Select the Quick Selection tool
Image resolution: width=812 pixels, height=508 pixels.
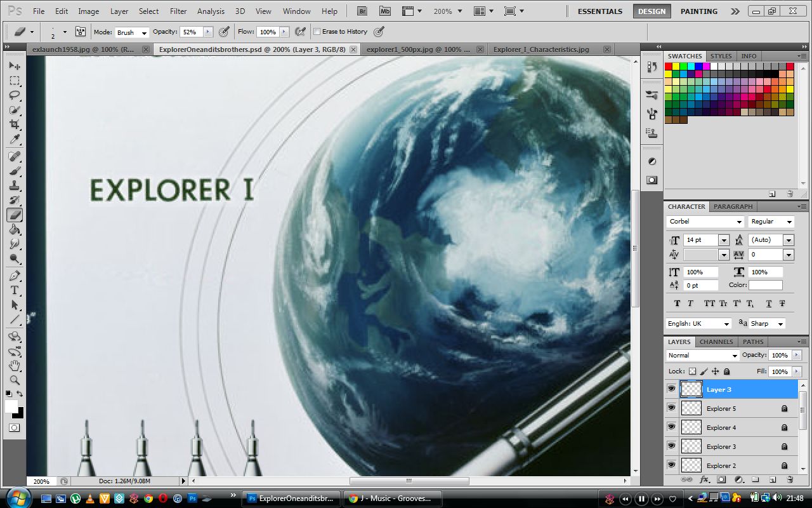click(x=15, y=110)
